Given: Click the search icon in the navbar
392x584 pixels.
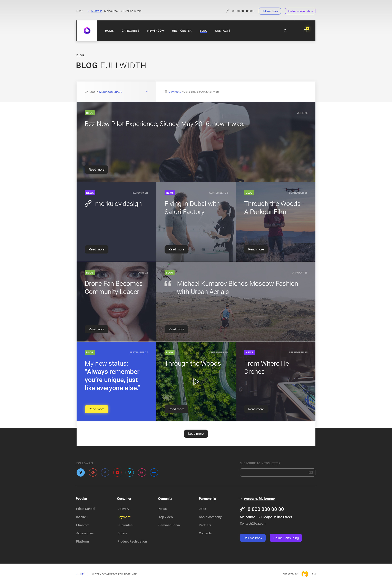Looking at the screenshot, I should point(285,31).
